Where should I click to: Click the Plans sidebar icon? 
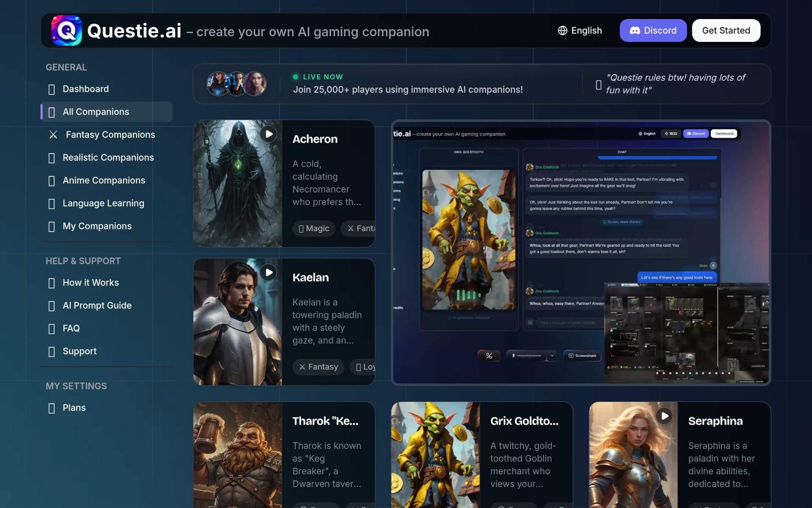tap(52, 408)
